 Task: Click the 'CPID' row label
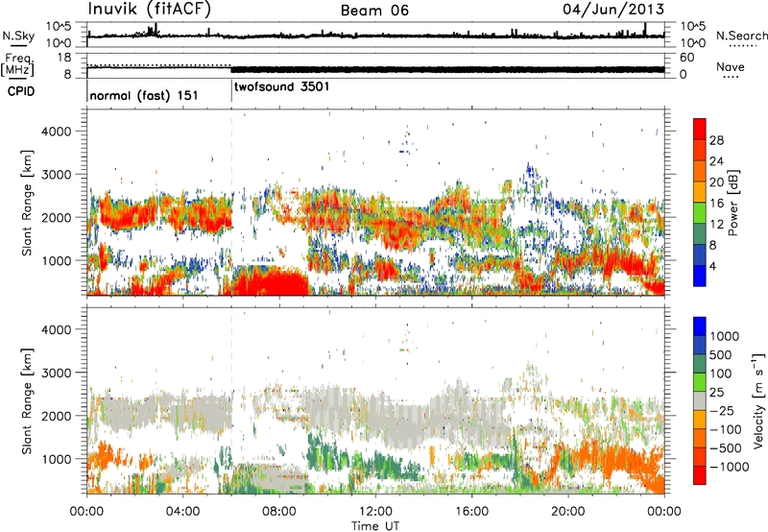tap(21, 91)
